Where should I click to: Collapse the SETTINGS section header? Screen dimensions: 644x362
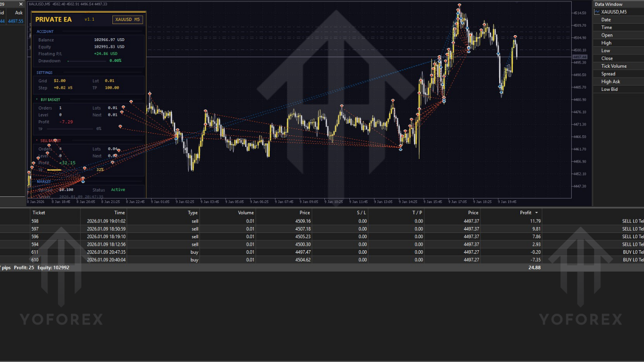click(45, 72)
